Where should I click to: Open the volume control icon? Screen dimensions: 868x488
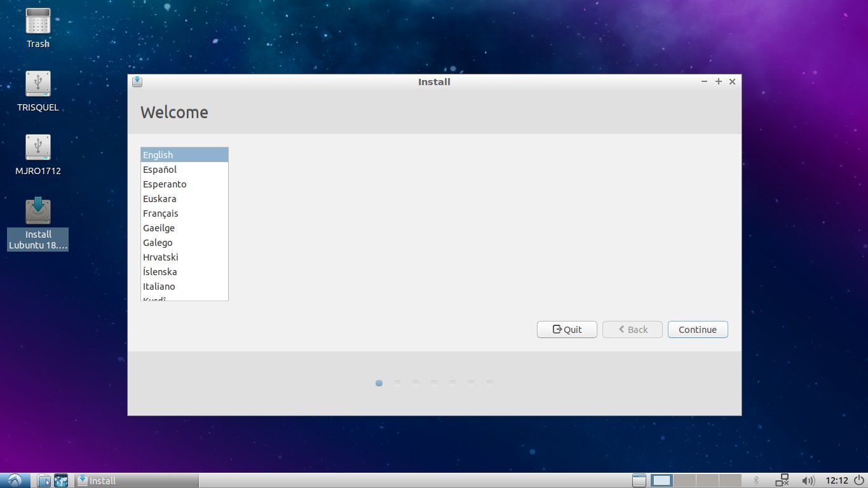[808, 480]
